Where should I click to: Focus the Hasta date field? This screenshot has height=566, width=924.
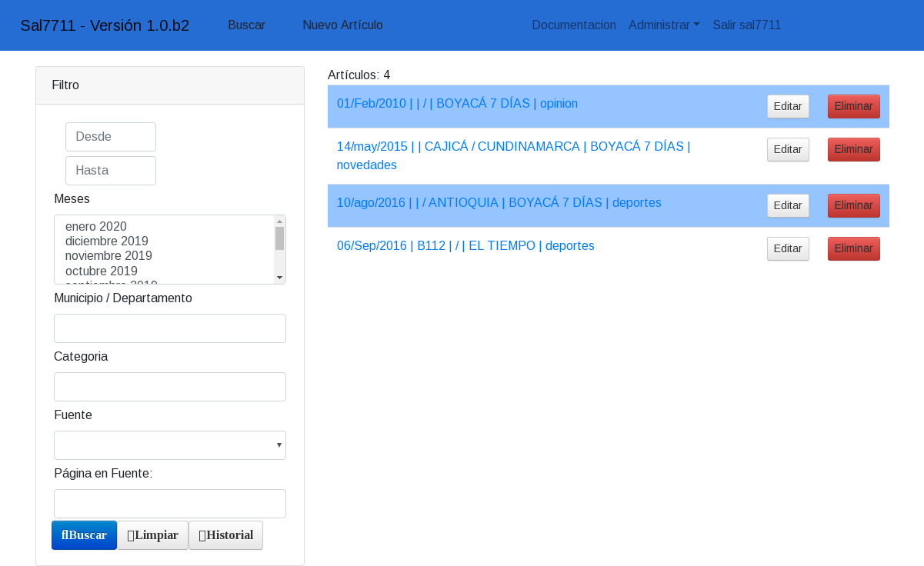coord(111,171)
